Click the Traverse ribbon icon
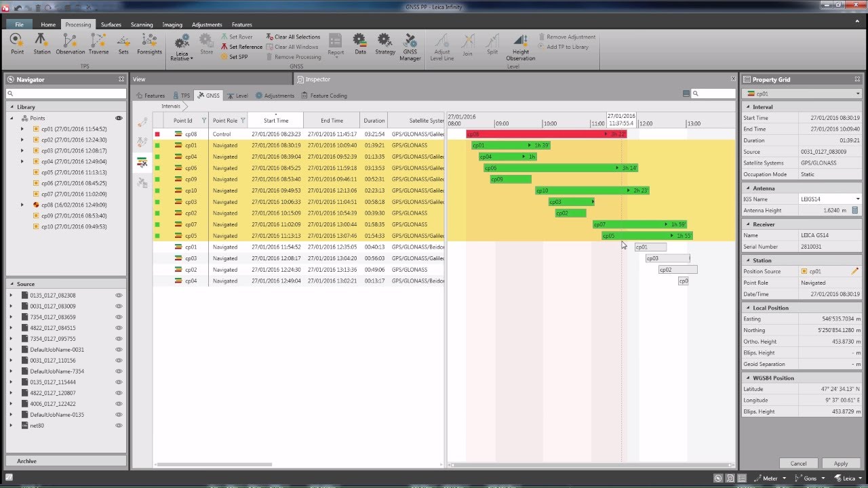 (98, 44)
